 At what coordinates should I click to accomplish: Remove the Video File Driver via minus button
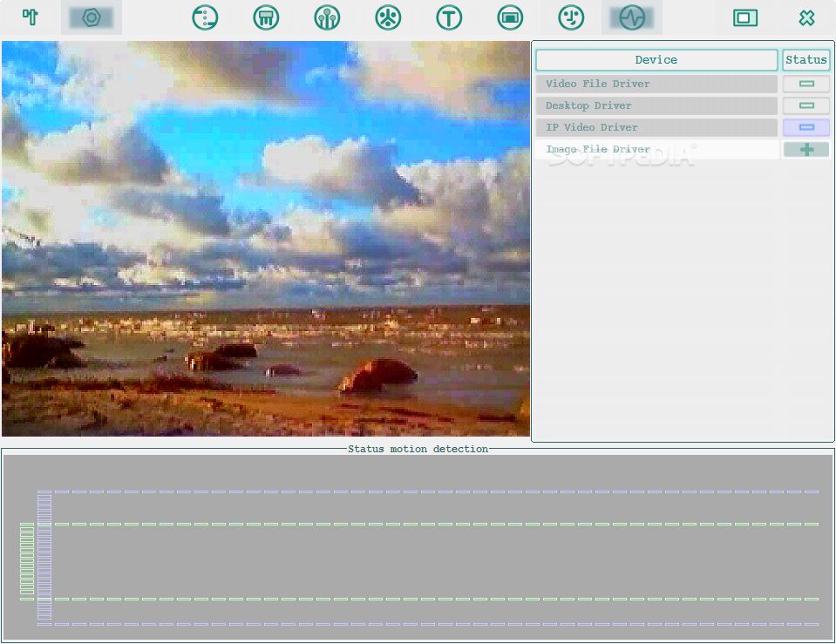(x=806, y=84)
